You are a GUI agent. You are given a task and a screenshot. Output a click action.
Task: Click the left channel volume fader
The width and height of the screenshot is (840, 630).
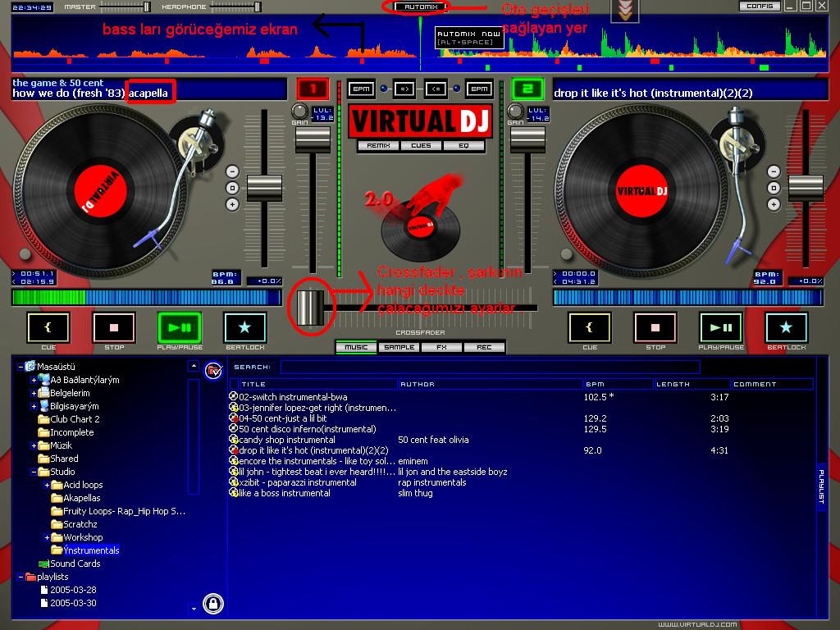click(x=313, y=139)
